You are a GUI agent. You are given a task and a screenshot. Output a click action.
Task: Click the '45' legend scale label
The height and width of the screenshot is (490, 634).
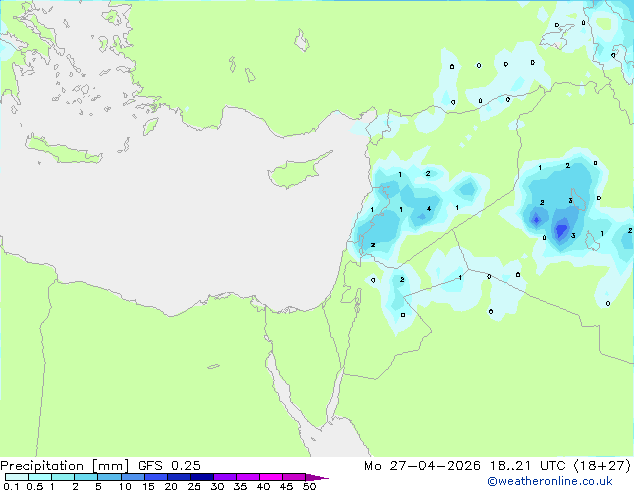pyautogui.click(x=286, y=486)
